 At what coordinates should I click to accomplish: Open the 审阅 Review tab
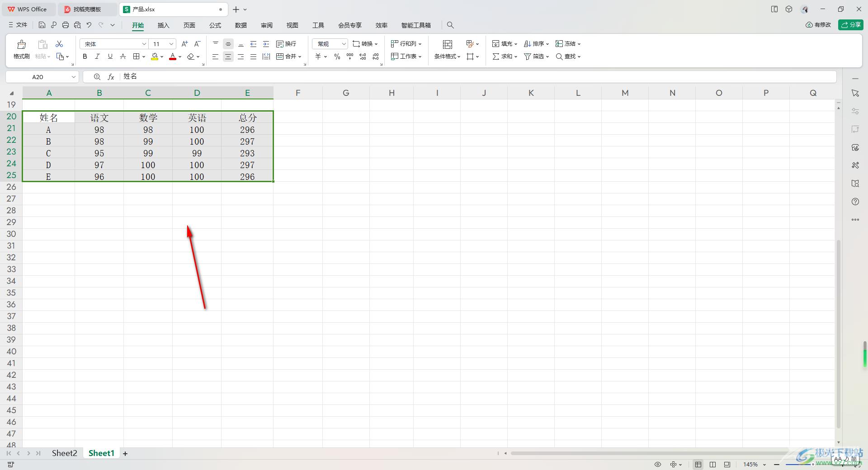[x=267, y=25]
